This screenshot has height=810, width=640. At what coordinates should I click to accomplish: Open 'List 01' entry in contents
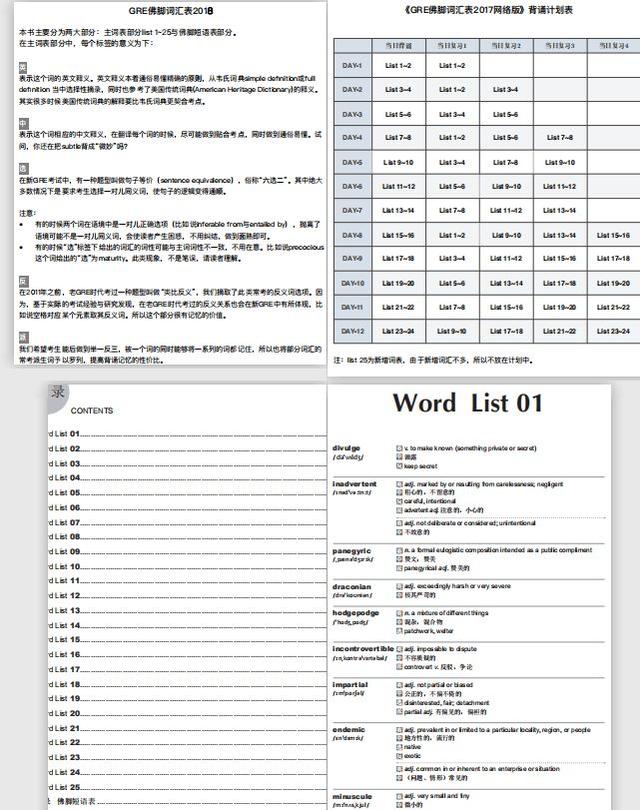(187, 434)
